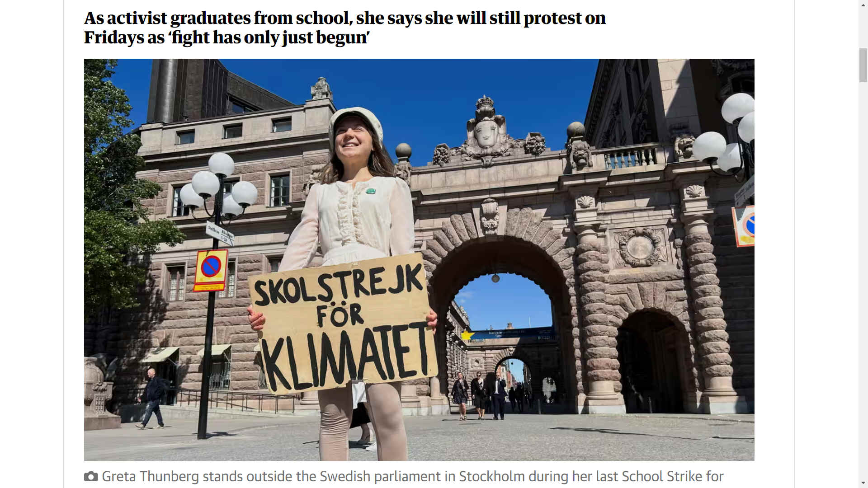Click the scrollbar down arrow
This screenshot has height=488, width=868.
(863, 483)
